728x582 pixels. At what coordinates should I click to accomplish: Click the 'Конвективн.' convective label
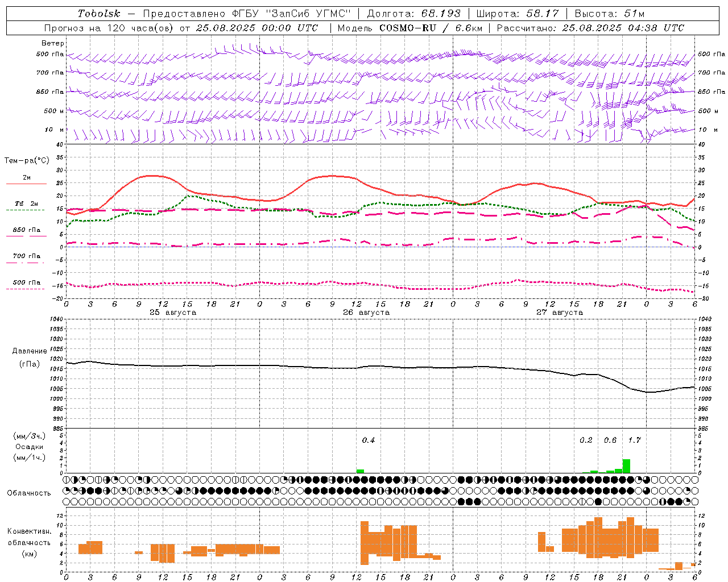[30, 531]
